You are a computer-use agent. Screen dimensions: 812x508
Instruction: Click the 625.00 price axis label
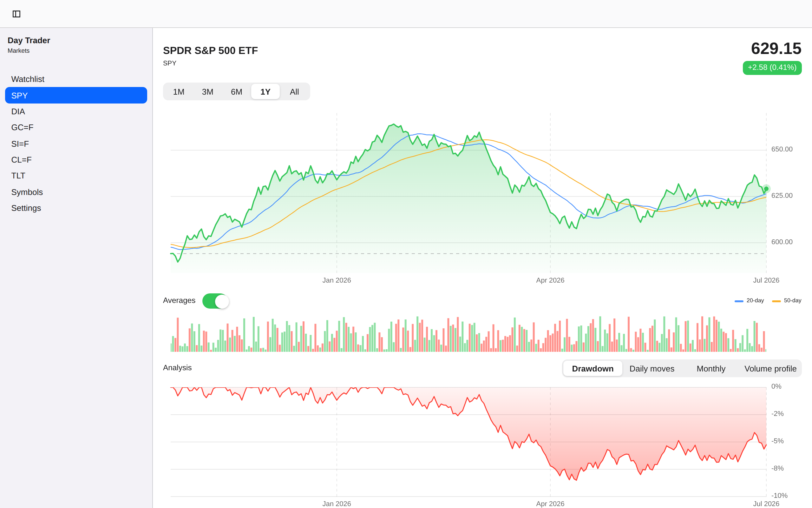782,196
